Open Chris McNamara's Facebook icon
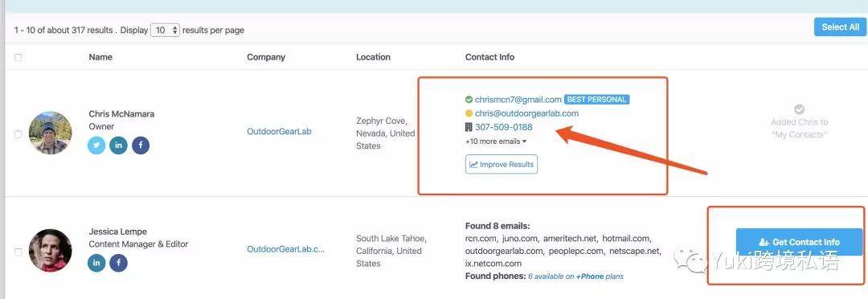Viewport: 868px width, 299px height. click(x=141, y=145)
